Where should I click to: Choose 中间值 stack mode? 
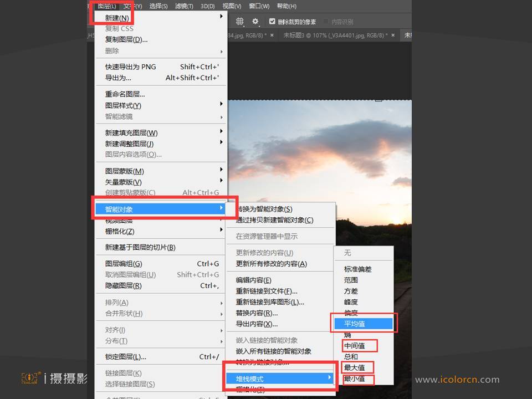[x=355, y=346]
